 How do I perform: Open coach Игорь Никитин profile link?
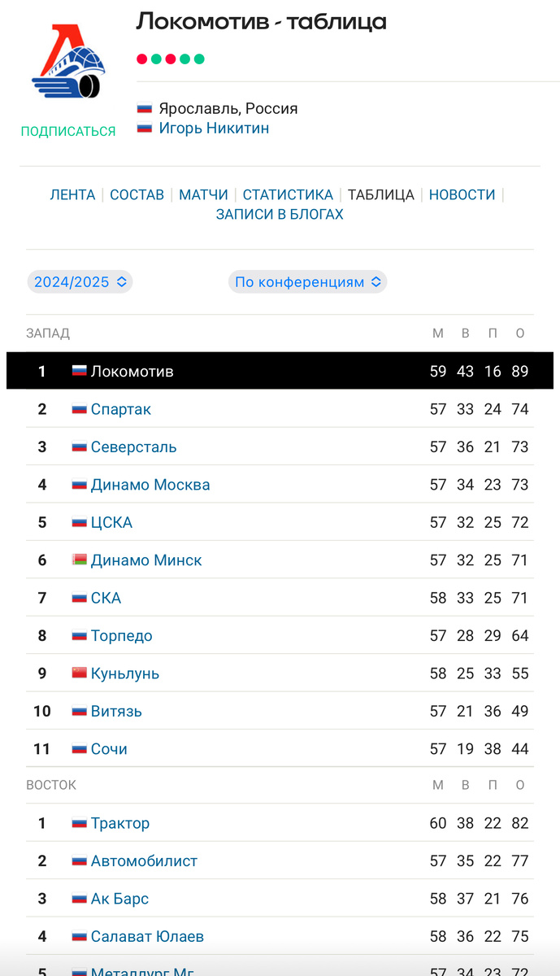coord(214,128)
